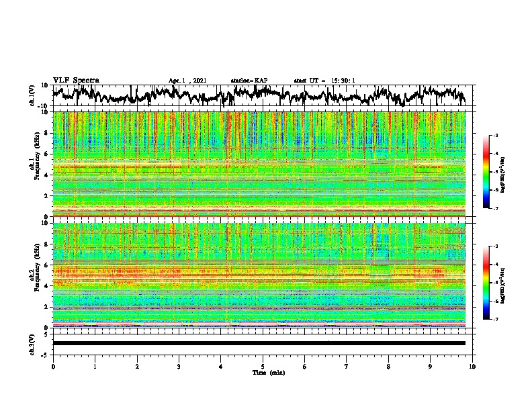Click the "-3" label on ch.2 colorbar
532x411 pixels.
495,246
